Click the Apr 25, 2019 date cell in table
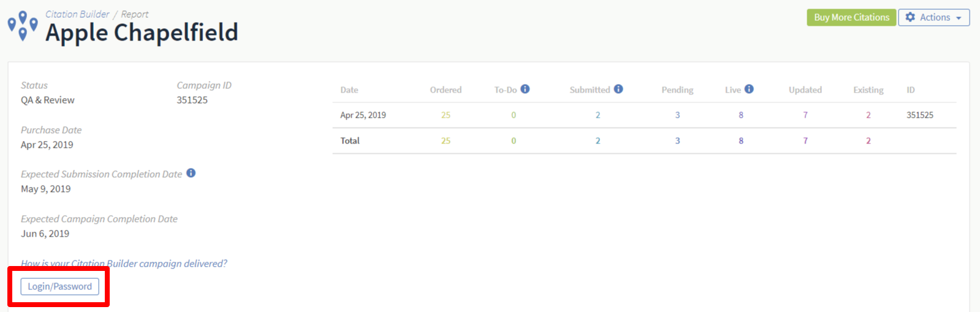Viewport: 980px width, 312px height. (x=363, y=115)
